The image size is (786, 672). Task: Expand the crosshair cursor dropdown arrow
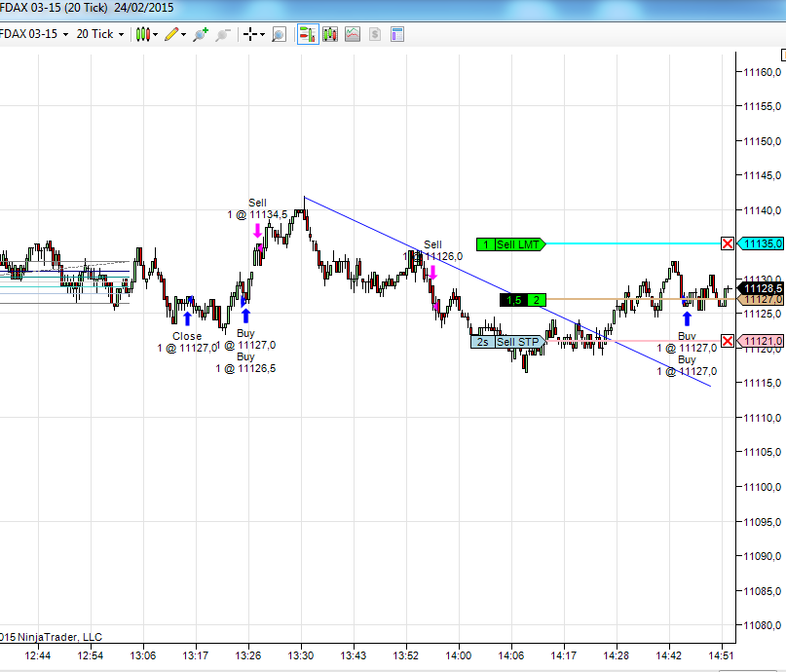click(262, 35)
